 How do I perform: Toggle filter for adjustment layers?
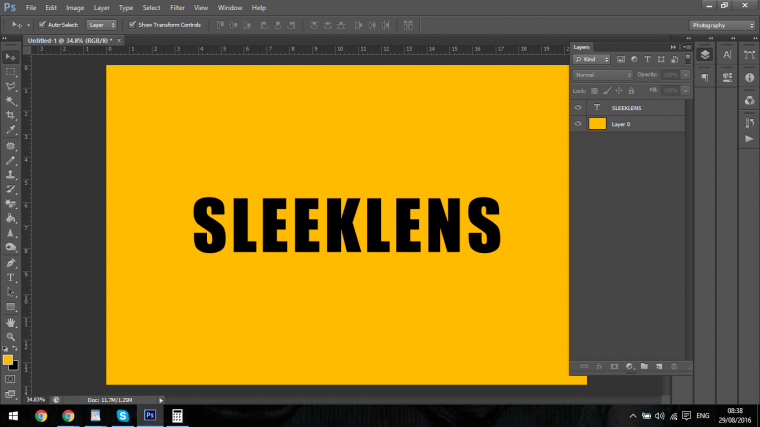click(x=634, y=59)
